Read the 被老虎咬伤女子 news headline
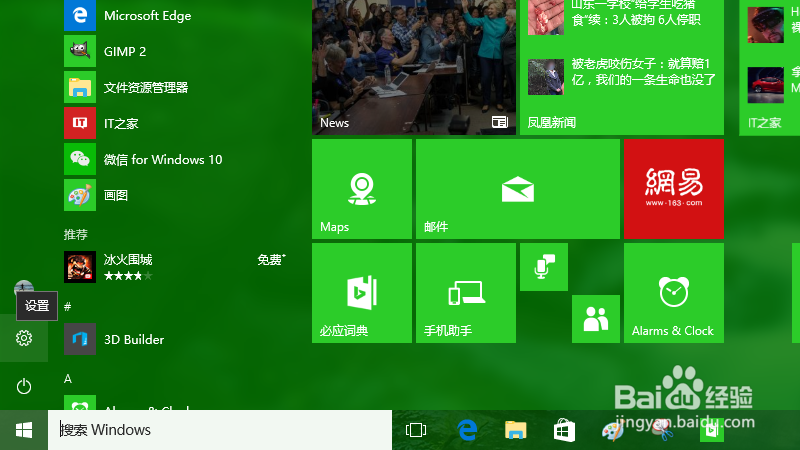Viewport: 800px width, 450px height. (643, 71)
